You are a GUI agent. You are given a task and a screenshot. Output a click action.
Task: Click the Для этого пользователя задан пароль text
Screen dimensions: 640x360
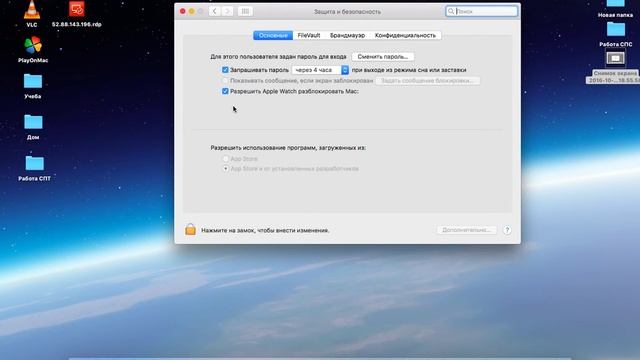click(x=278, y=57)
